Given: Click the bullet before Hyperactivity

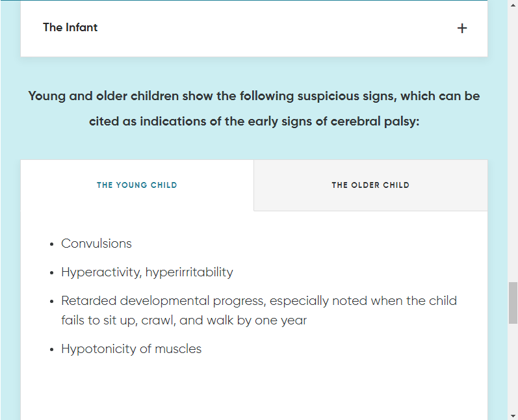Looking at the screenshot, I should (51, 273).
